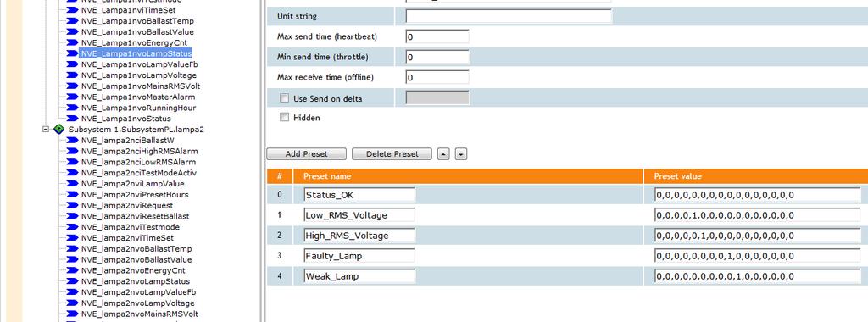Click the blue arrow icon beside NVE_lampa2nvoEnergyCnt

(72, 270)
